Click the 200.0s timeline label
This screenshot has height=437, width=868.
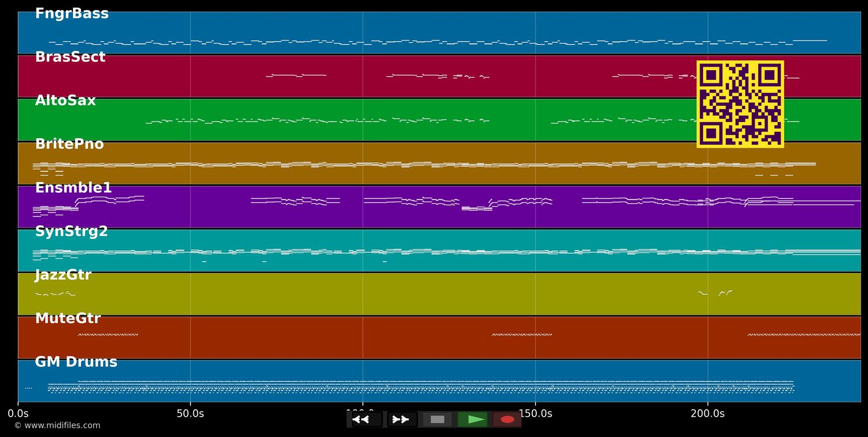pos(707,413)
